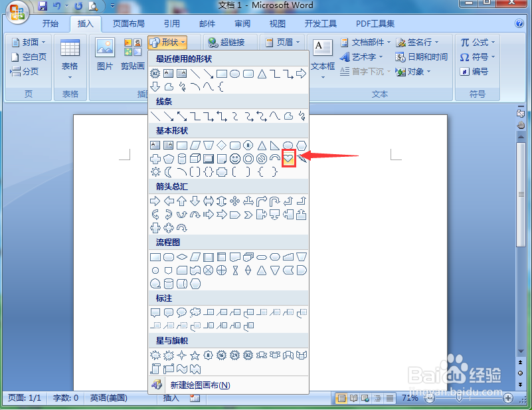Select the freeform scribble line shape

point(302,116)
